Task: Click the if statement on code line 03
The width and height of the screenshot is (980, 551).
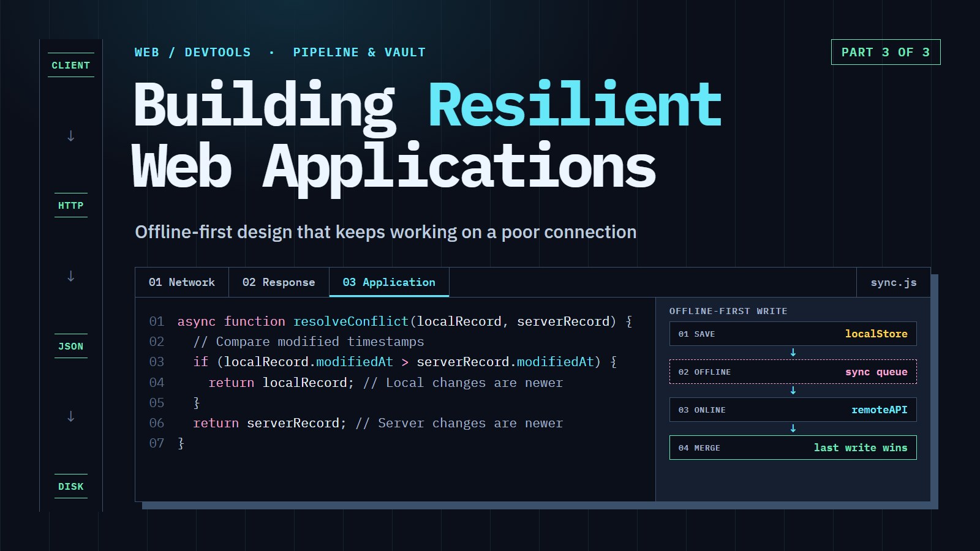Action: [x=405, y=362]
